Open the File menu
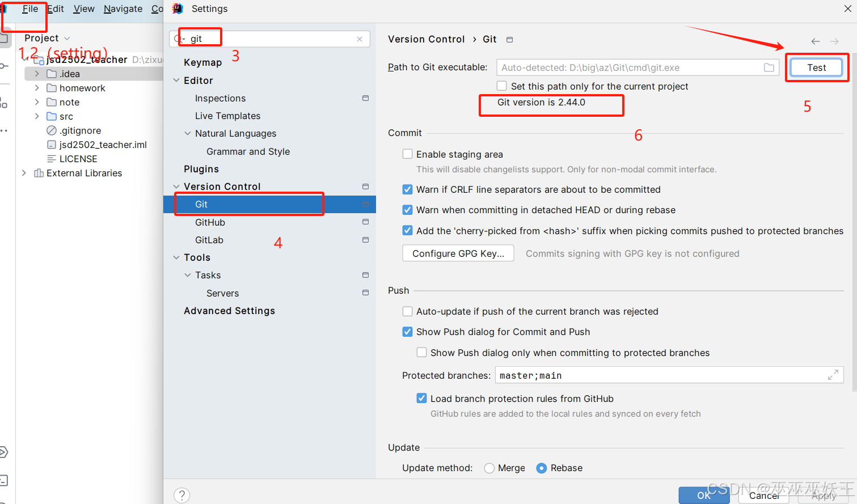857x504 pixels. coord(30,9)
